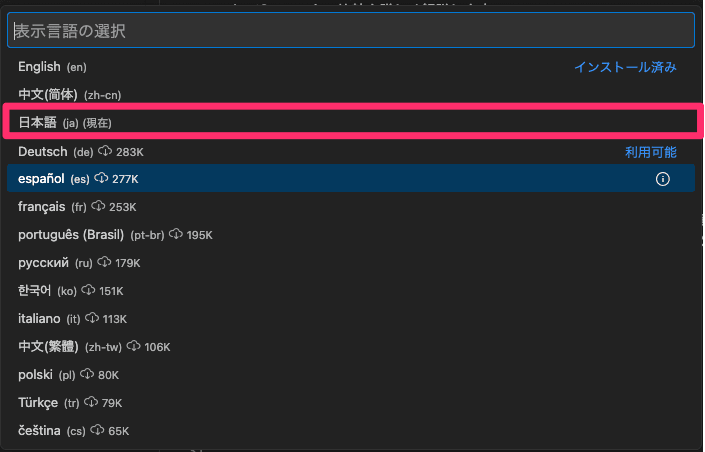The height and width of the screenshot is (452, 705).
Task: Click the cloud download icon next to русский
Action: coord(104,262)
